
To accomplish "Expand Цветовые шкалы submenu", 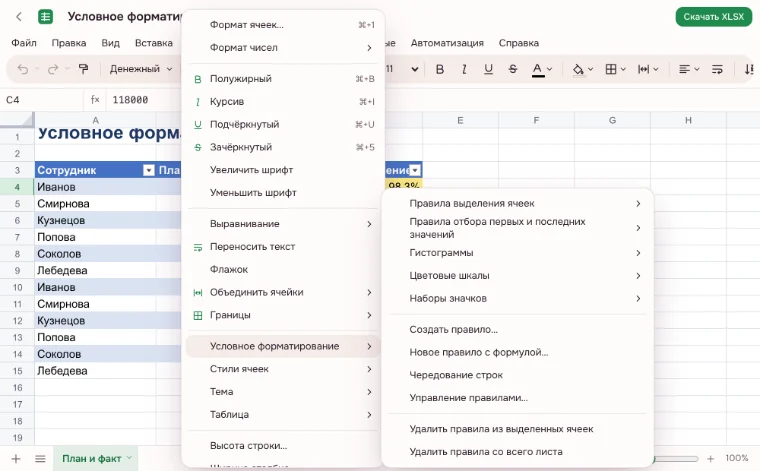I will (518, 275).
